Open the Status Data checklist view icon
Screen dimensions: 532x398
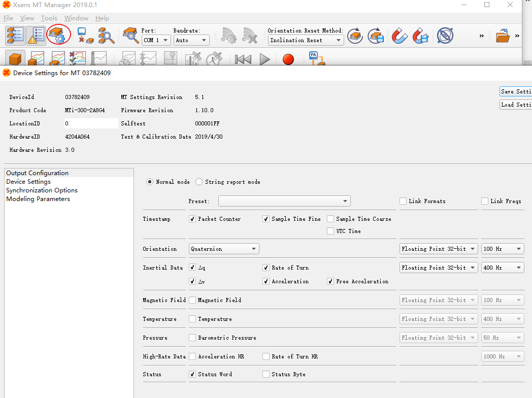[78, 58]
